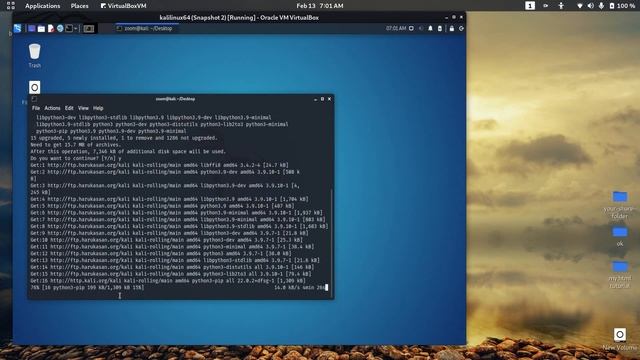Click the Kali battery power manager icon
The image size is (640, 360).
point(440,28)
